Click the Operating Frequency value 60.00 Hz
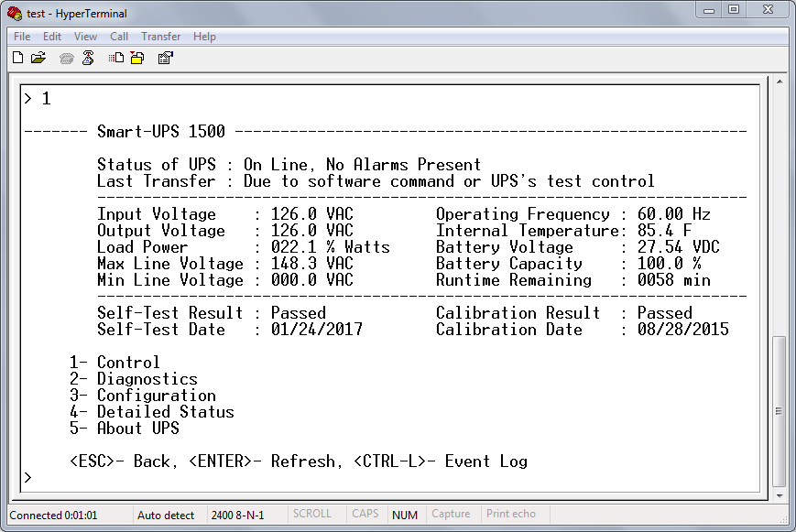 tap(673, 213)
